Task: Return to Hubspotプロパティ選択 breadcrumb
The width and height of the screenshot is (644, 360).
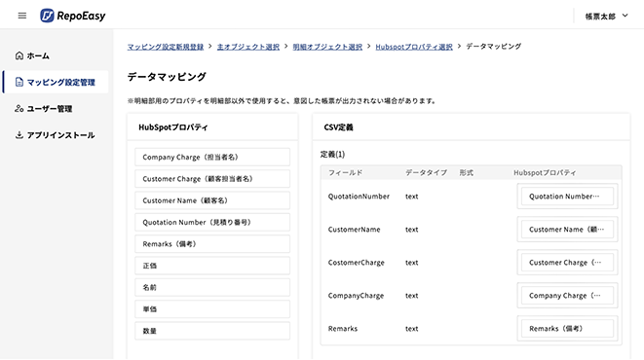Action: point(414,47)
